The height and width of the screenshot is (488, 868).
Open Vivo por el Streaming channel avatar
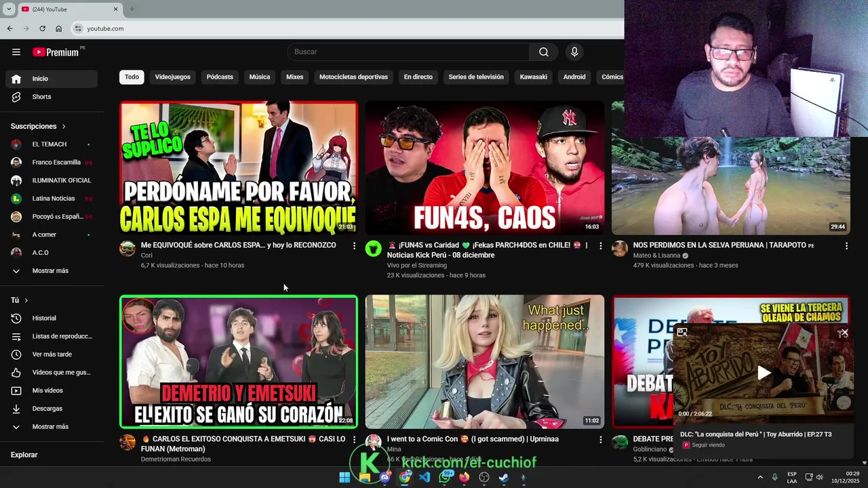tap(374, 249)
